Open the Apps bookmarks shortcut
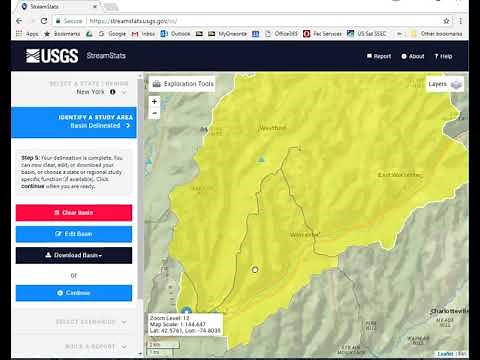Viewport: 480px width, 360px height. pos(27,34)
